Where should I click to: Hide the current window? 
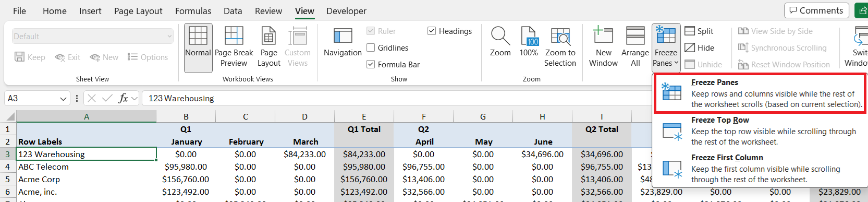tap(699, 48)
